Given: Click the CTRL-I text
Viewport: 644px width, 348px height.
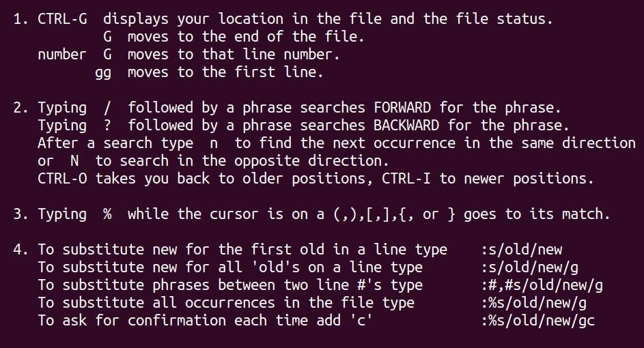Looking at the screenshot, I should pos(406,179).
